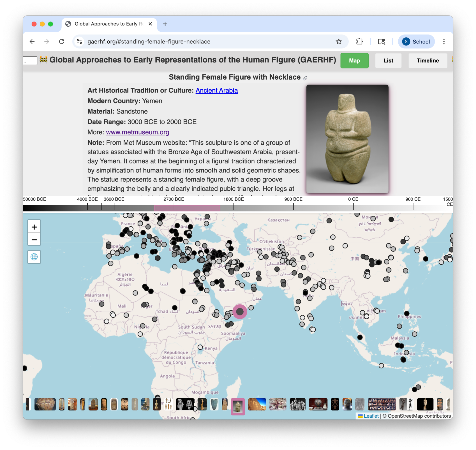This screenshot has height=450, width=476.
Task: Select the blue-sky rock petroglyph thumbnail
Action: pyautogui.click(x=257, y=404)
